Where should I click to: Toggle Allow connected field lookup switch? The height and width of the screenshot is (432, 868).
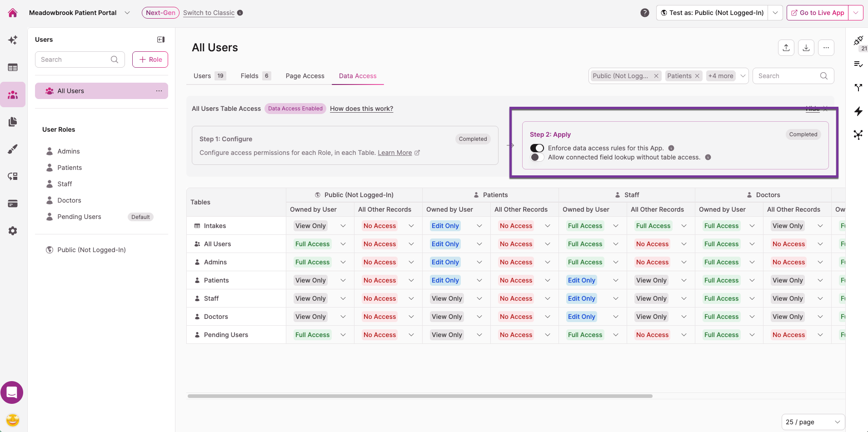pos(537,157)
